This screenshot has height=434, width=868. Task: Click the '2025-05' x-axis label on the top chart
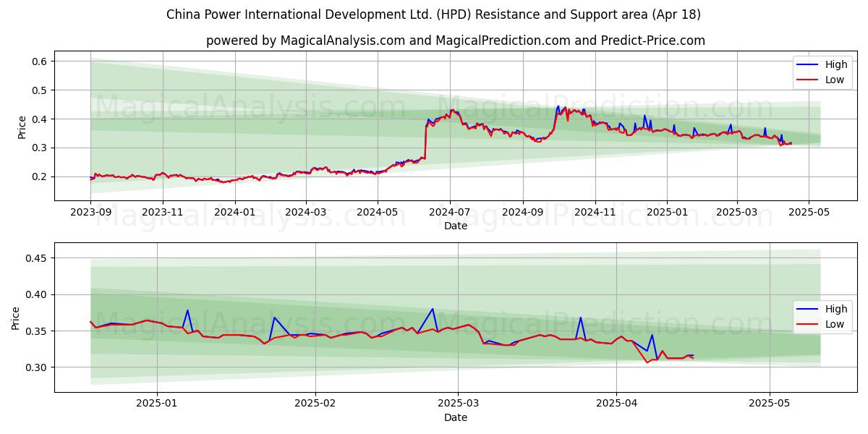[809, 213]
